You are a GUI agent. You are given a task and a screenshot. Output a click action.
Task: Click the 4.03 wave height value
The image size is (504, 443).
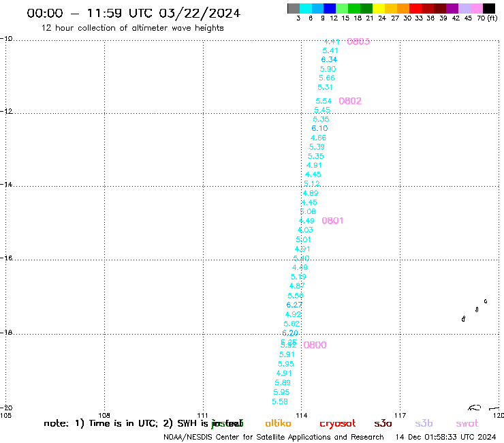point(305,230)
